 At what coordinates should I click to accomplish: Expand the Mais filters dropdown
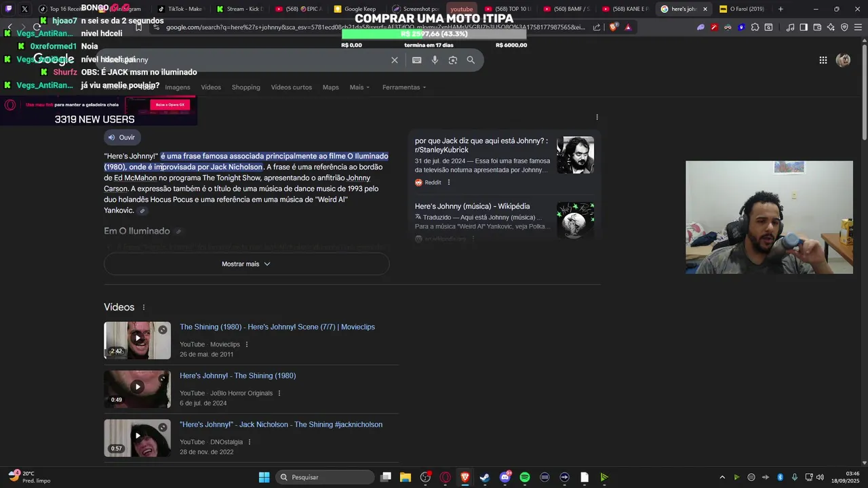click(x=359, y=87)
